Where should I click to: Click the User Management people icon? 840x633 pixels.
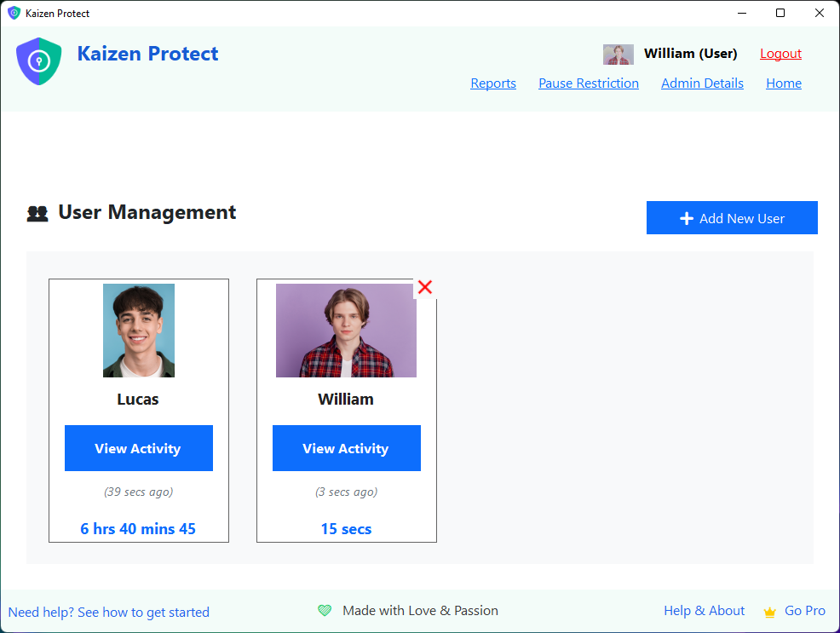pyautogui.click(x=37, y=211)
